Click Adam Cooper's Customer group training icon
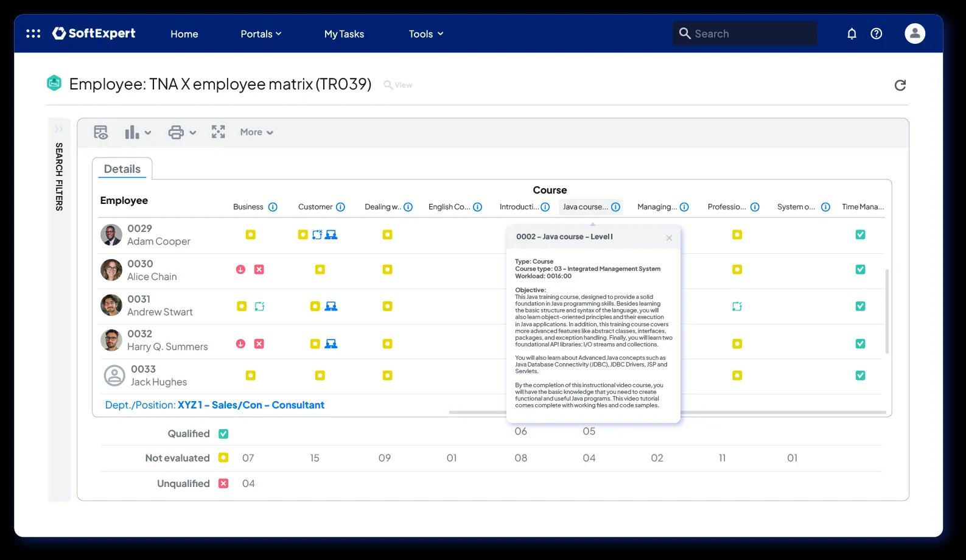Image resolution: width=966 pixels, height=560 pixels. coord(331,234)
